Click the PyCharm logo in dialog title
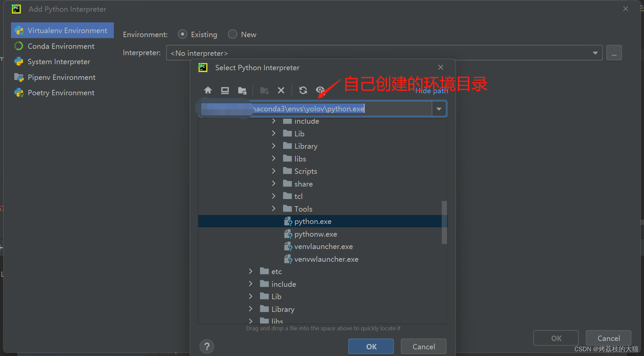 click(x=203, y=67)
